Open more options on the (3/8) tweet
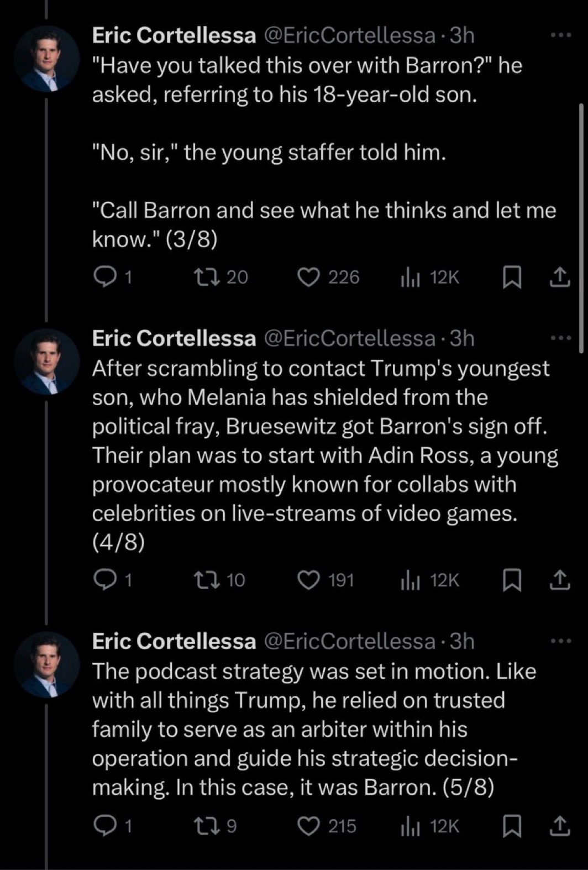The width and height of the screenshot is (588, 870). pos(560,36)
